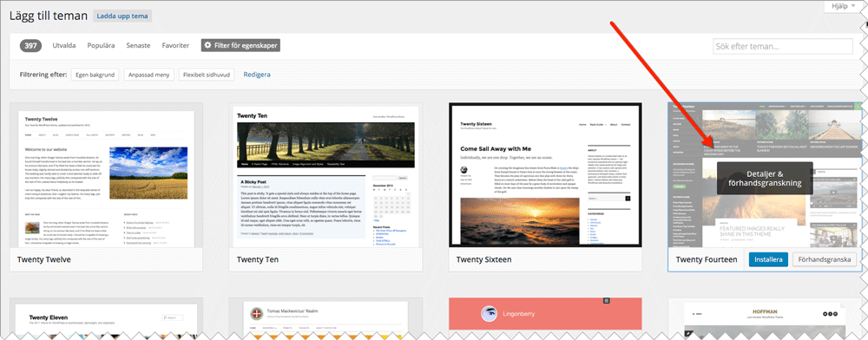Click the gear icon in Filter för egenskaper
868x340 pixels.
coord(208,45)
